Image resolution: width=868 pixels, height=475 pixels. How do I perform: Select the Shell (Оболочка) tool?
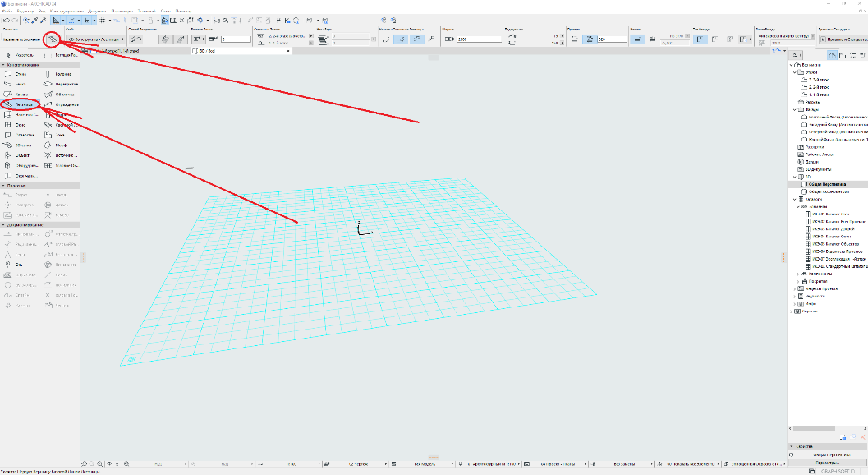pyautogui.click(x=60, y=95)
